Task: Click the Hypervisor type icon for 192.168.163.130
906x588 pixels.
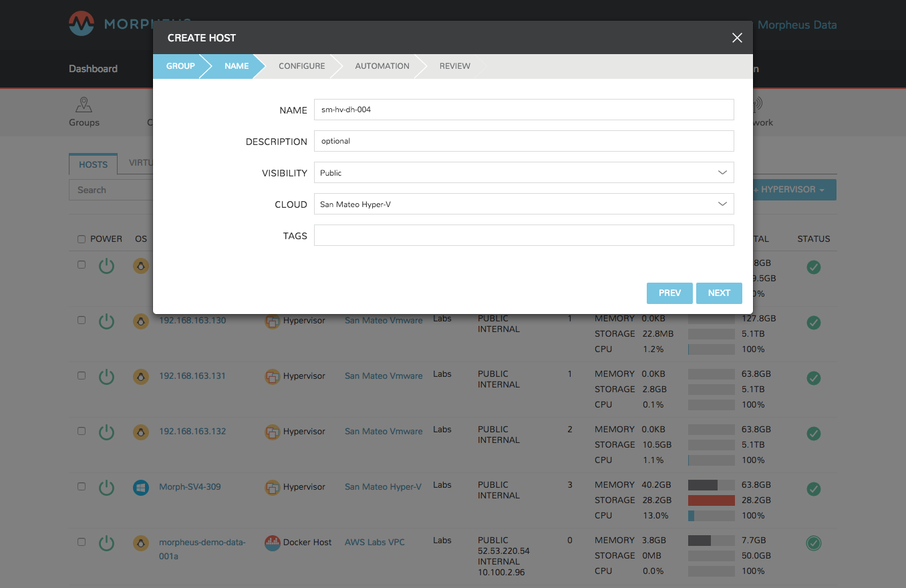Action: coord(272,321)
